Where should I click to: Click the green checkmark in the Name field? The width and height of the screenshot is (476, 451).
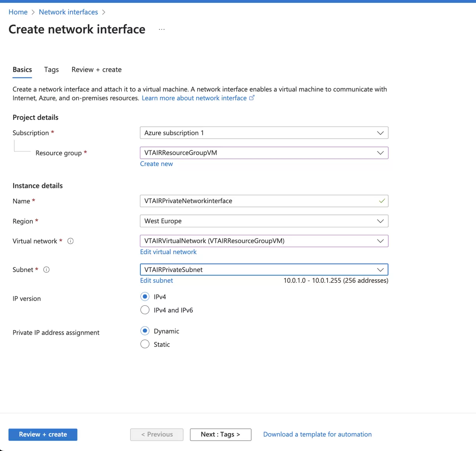382,201
